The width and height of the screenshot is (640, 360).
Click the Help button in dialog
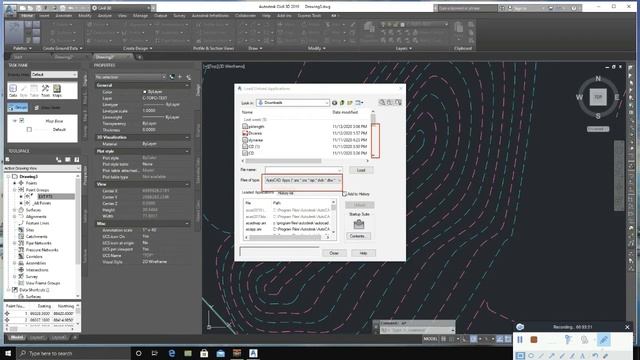pos(363,253)
